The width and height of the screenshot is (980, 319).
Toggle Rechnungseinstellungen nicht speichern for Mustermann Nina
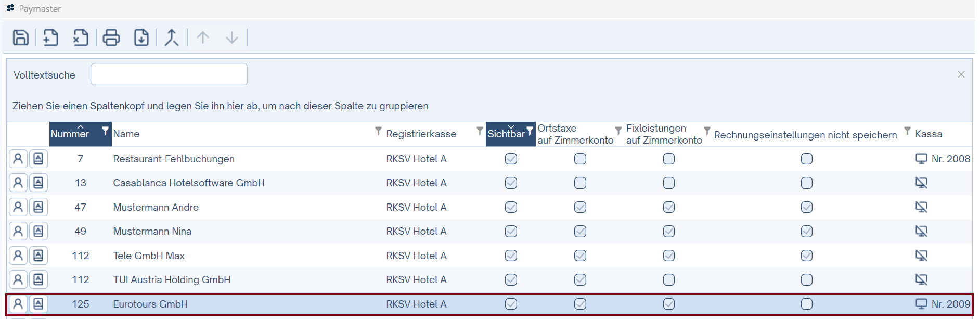pyautogui.click(x=807, y=231)
